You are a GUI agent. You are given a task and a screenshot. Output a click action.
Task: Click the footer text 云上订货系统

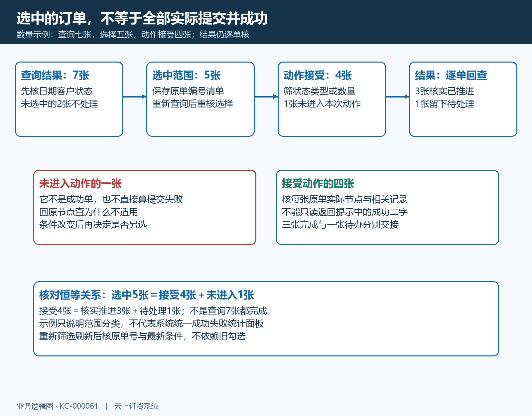pyautogui.click(x=136, y=406)
